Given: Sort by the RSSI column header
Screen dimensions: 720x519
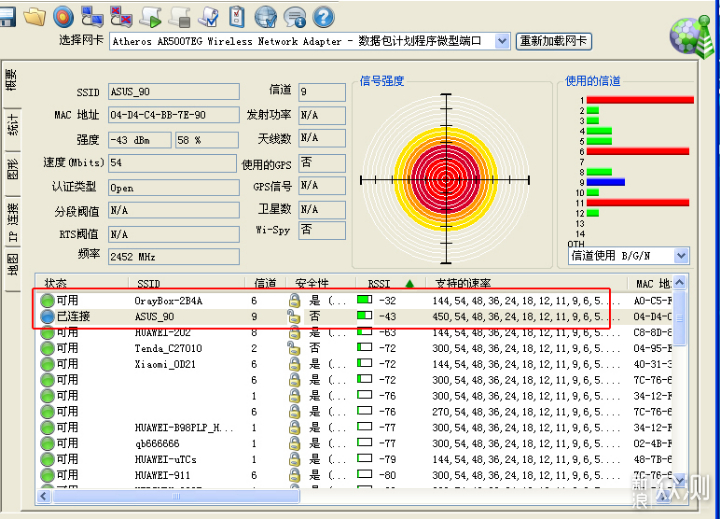Looking at the screenshot, I should [379, 284].
